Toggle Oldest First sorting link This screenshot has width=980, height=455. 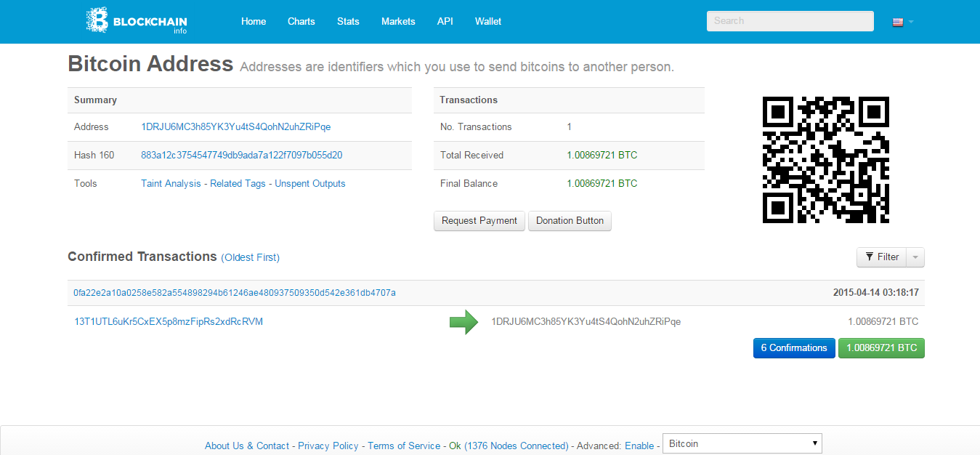(x=251, y=257)
